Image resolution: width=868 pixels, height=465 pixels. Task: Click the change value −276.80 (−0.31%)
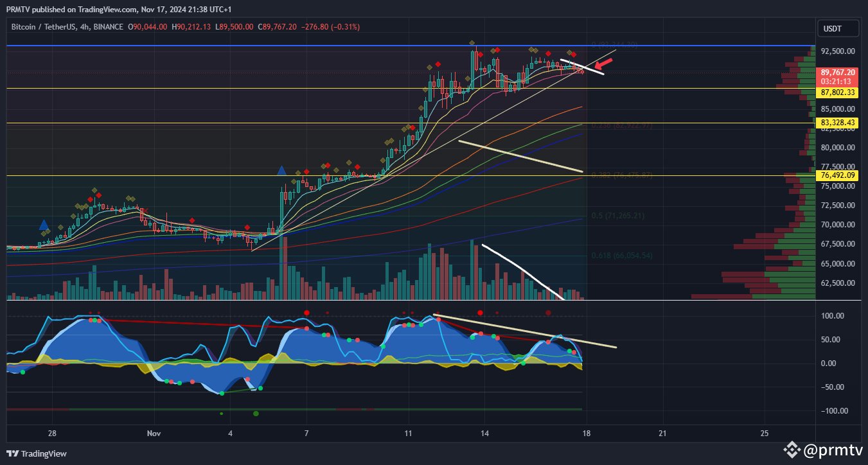point(330,27)
